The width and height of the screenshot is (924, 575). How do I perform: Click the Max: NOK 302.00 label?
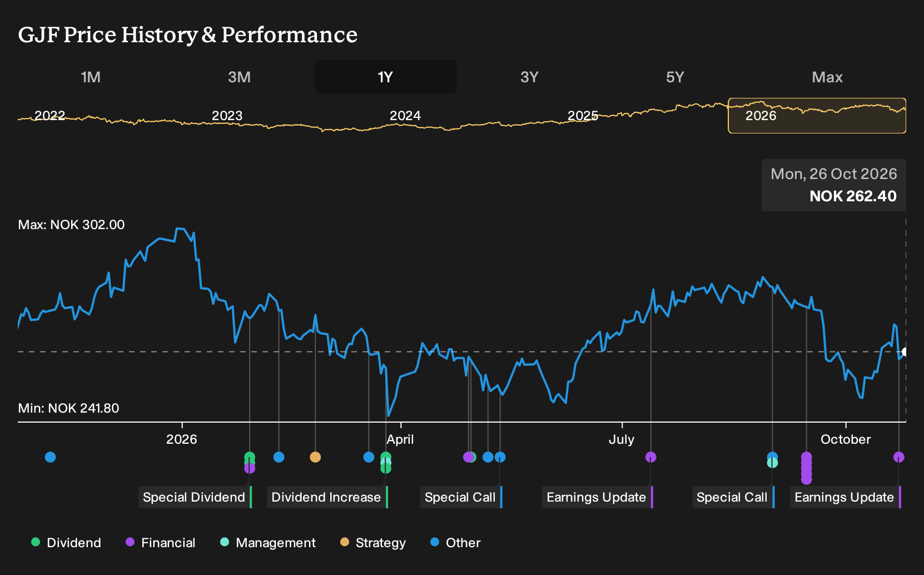[x=71, y=225]
